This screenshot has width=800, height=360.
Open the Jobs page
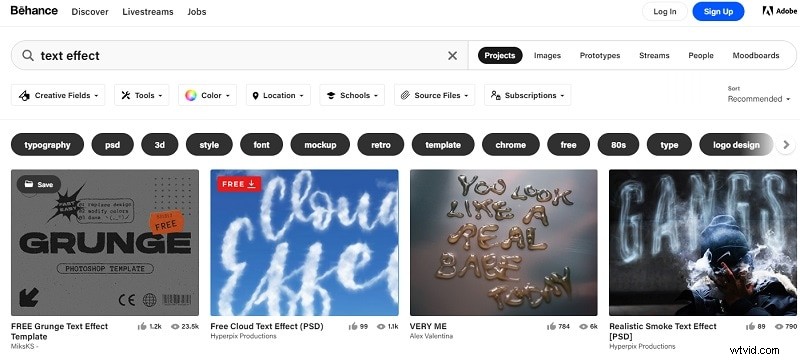click(197, 12)
